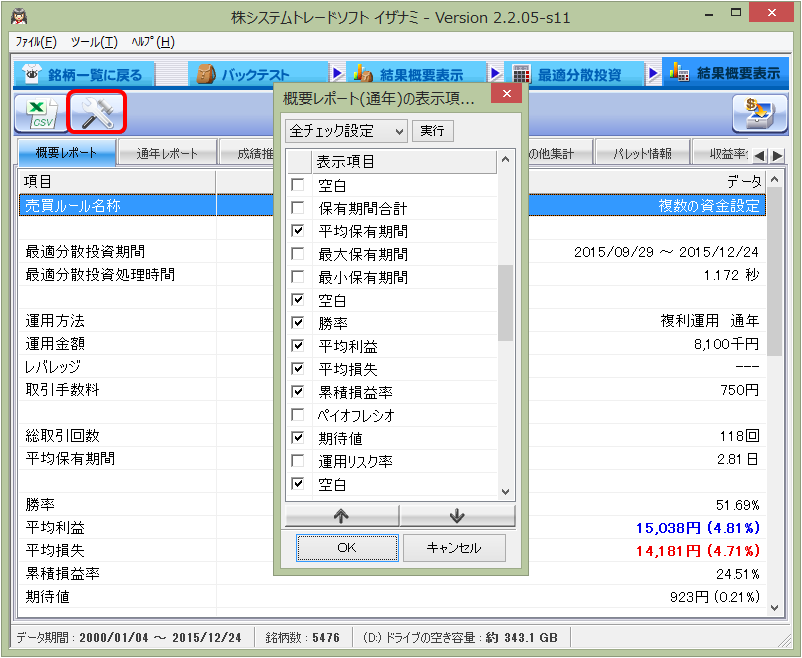This screenshot has width=802, height=658.
Task: Select the 期待値 row showing 923円 in the main report
Action: click(x=392, y=597)
